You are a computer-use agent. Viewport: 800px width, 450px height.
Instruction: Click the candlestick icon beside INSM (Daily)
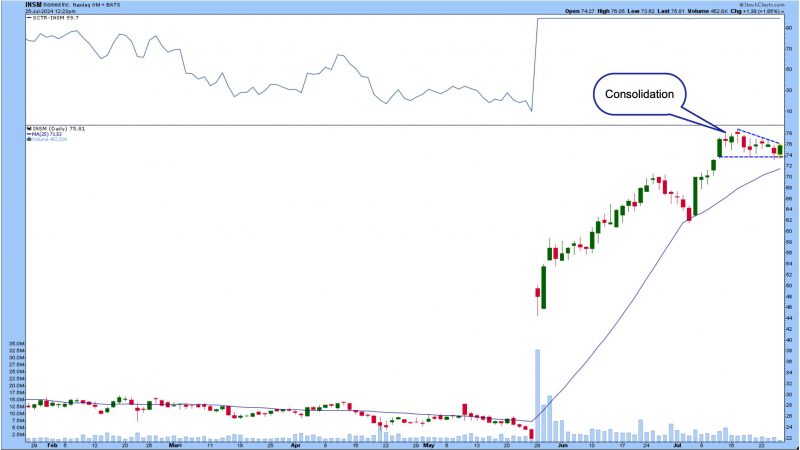(29, 129)
